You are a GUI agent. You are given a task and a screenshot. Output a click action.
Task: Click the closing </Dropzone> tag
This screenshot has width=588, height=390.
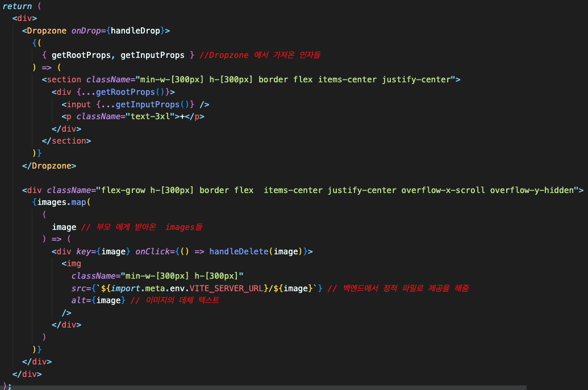[x=49, y=166]
